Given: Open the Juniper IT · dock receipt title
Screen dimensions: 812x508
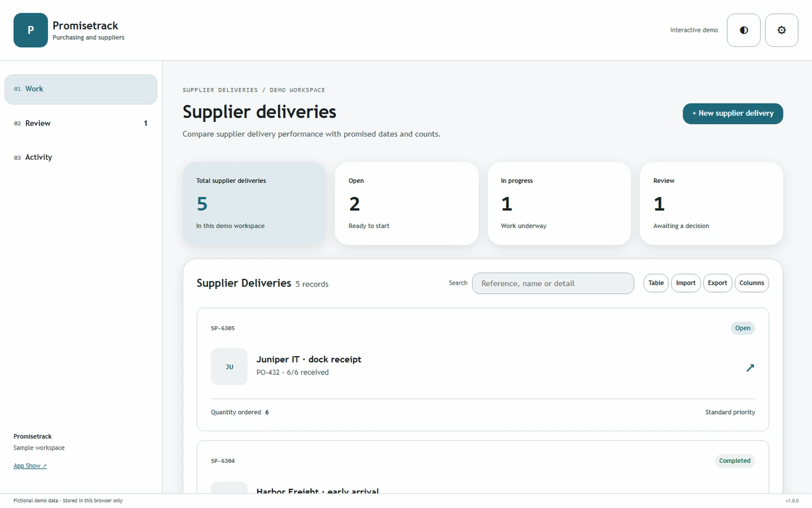Looking at the screenshot, I should point(309,359).
